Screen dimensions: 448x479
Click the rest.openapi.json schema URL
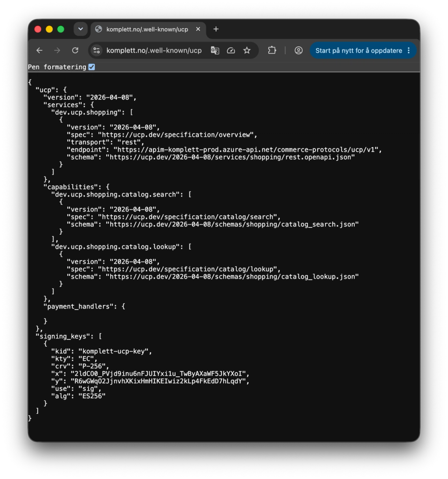(x=230, y=157)
